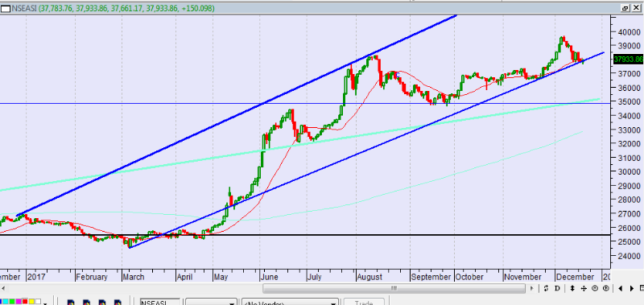Screen dimensions: 644x305
Task: Click the October label on time axis
Action: [x=469, y=277]
